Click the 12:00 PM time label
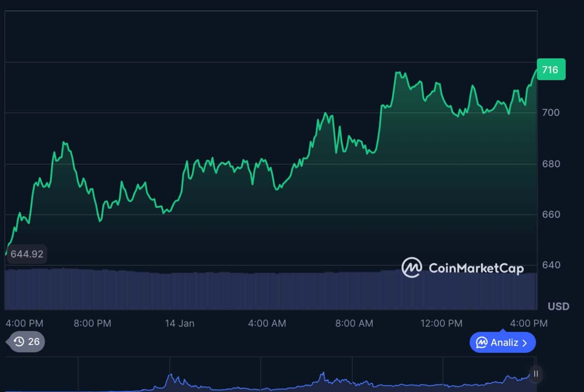Image resolution: width=584 pixels, height=392 pixels. click(441, 323)
